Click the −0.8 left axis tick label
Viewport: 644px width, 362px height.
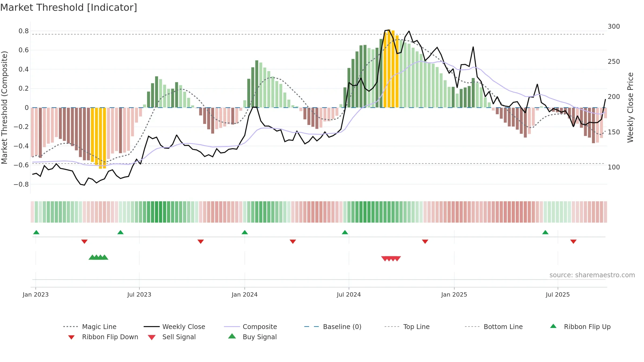point(21,184)
